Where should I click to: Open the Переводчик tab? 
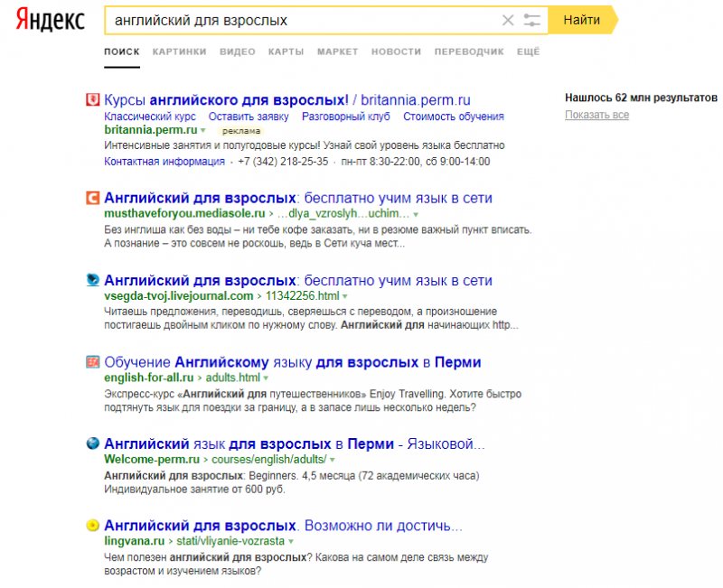click(469, 51)
